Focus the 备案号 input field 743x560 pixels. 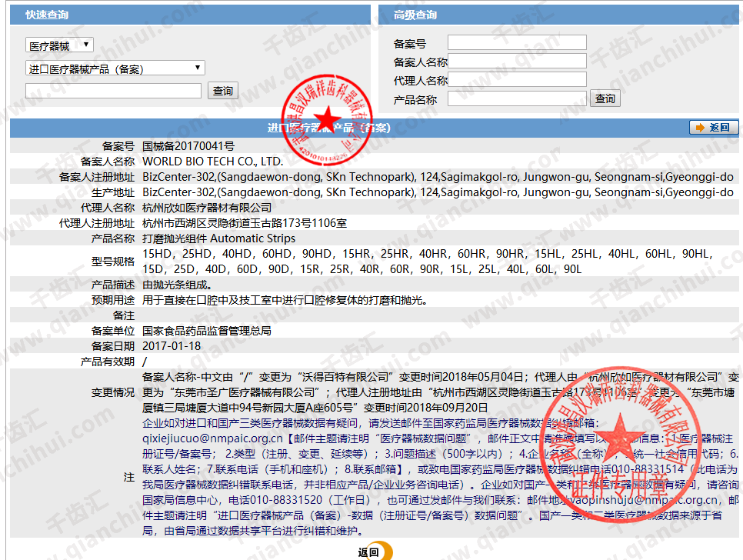click(517, 43)
